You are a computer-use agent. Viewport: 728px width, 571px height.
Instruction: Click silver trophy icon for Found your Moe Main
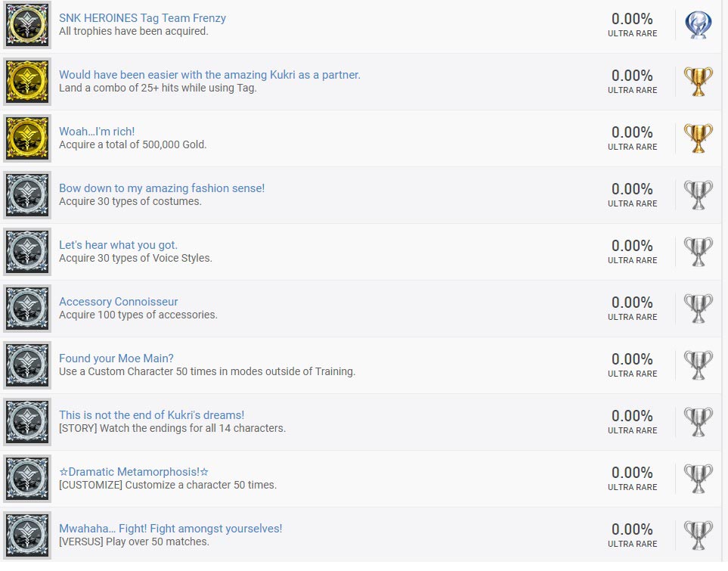click(x=698, y=365)
